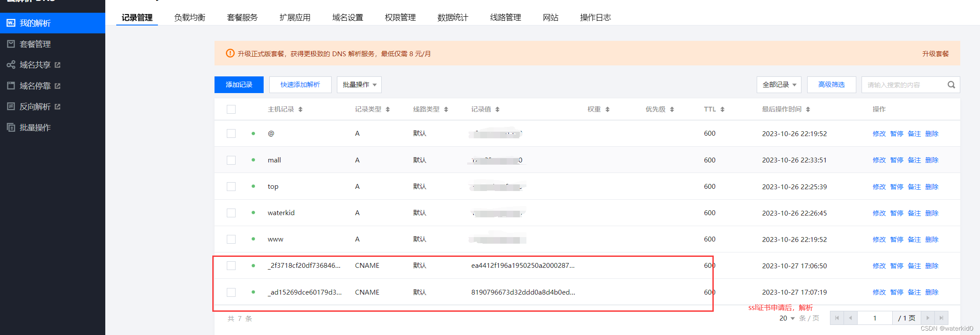Click 暂停 for the mall record
The image size is (980, 335).
click(x=897, y=160)
